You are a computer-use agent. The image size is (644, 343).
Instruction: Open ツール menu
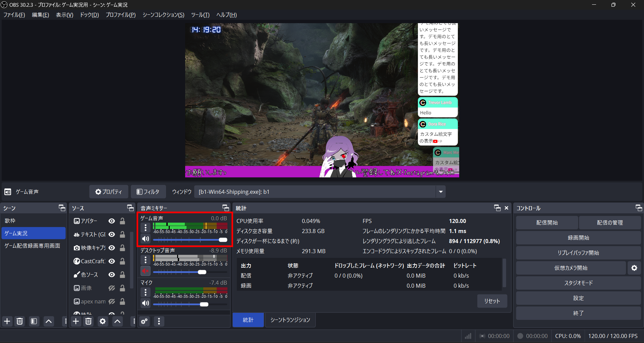[x=200, y=15]
